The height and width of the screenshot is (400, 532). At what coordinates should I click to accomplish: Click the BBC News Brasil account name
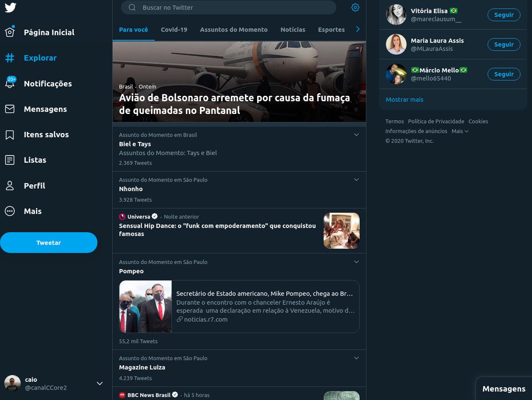(149, 395)
